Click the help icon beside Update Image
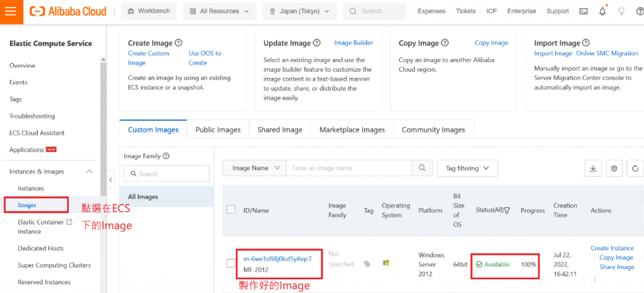The image size is (644, 293). pos(317,43)
